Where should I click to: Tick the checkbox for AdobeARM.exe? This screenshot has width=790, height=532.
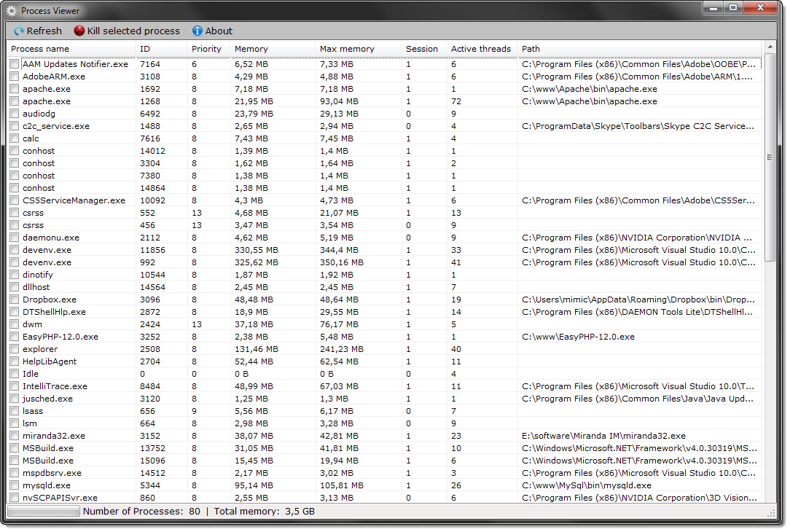(x=15, y=77)
